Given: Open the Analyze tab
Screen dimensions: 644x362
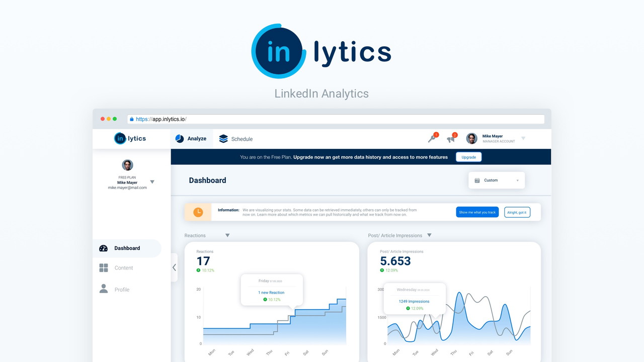Looking at the screenshot, I should pyautogui.click(x=191, y=139).
